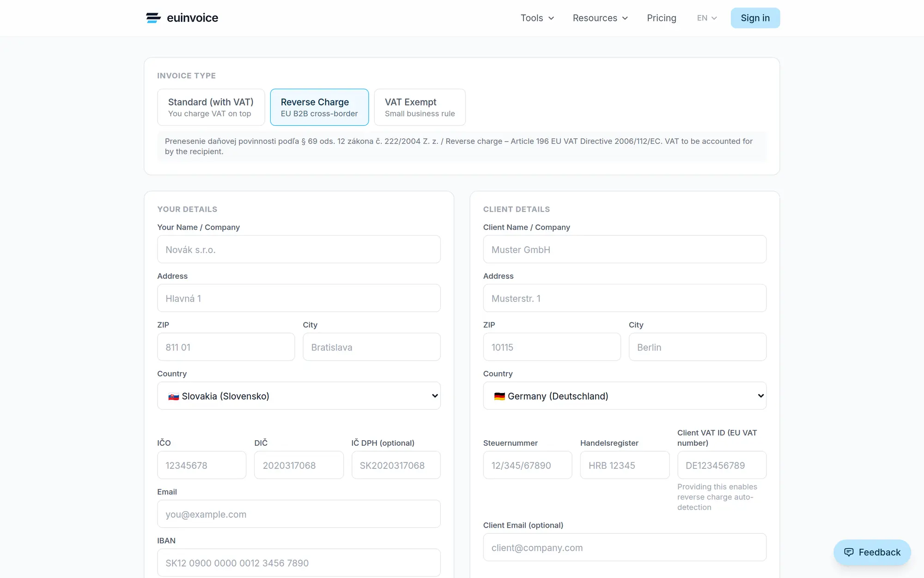Click the Client Email optional field
This screenshot has width=924, height=578.
coord(625,547)
